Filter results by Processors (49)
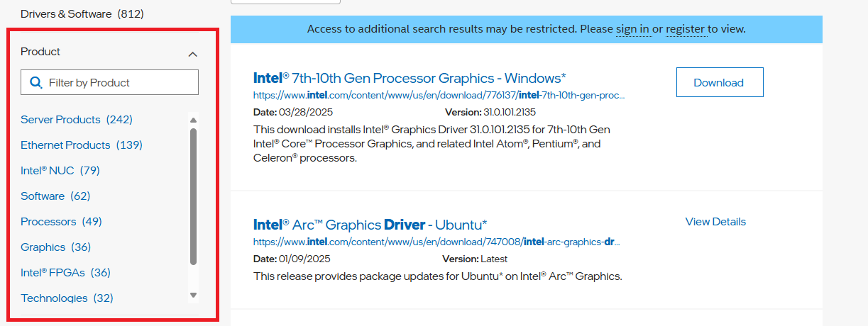 click(x=61, y=221)
